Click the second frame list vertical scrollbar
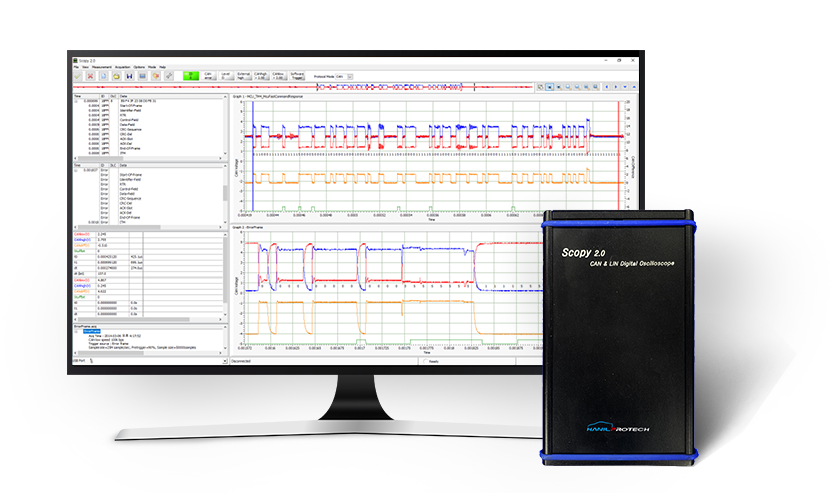 pyautogui.click(x=225, y=194)
